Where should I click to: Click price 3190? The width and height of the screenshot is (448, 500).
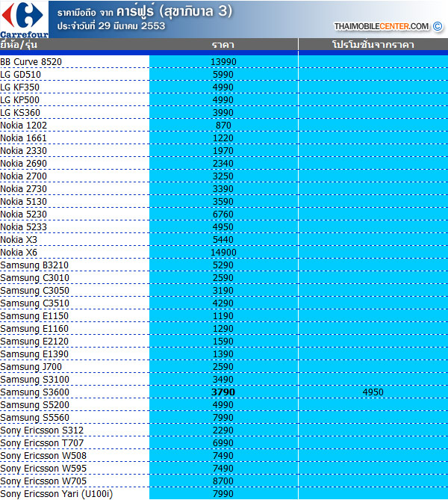click(223, 291)
